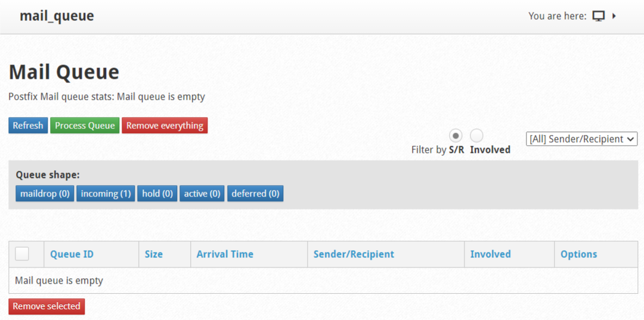
Task: Sort by Queue ID column header
Action: [72, 254]
